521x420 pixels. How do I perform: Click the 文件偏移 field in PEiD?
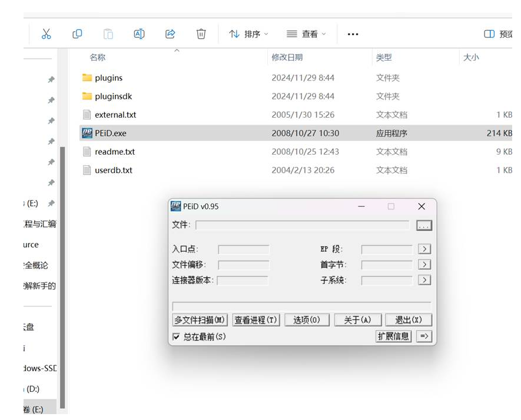click(244, 265)
